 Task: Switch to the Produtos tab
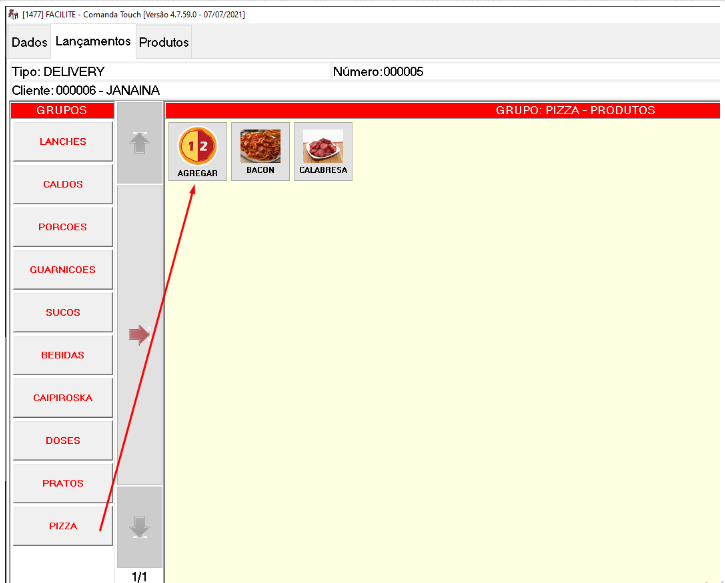[x=164, y=42]
